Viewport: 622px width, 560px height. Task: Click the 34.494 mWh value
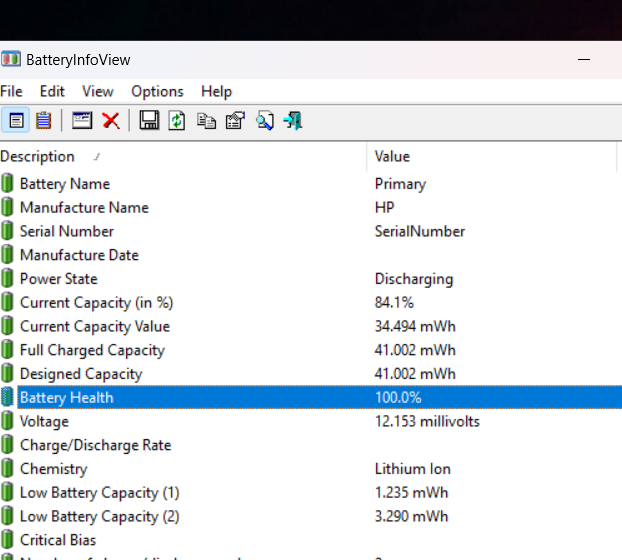[x=415, y=326]
